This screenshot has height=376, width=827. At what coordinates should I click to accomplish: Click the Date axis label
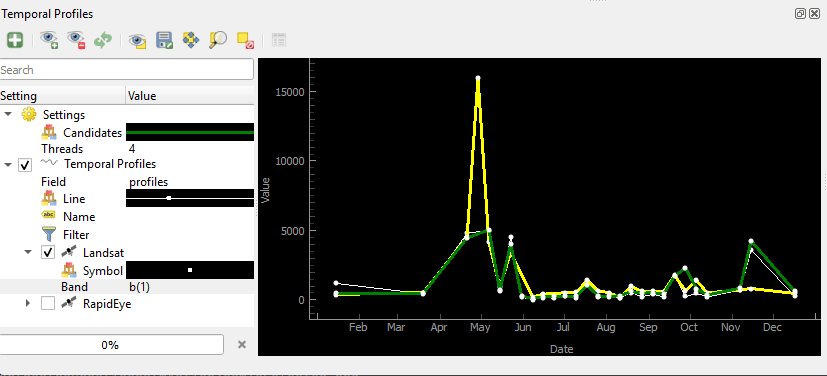pyautogui.click(x=562, y=349)
